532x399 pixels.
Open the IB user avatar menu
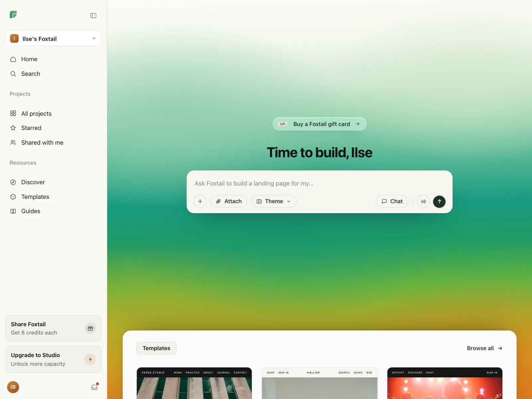click(13, 387)
